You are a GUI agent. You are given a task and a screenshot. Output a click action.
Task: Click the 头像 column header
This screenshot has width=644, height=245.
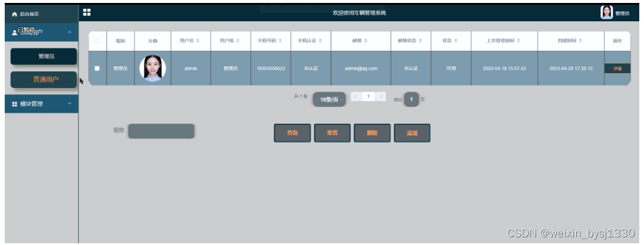[153, 41]
